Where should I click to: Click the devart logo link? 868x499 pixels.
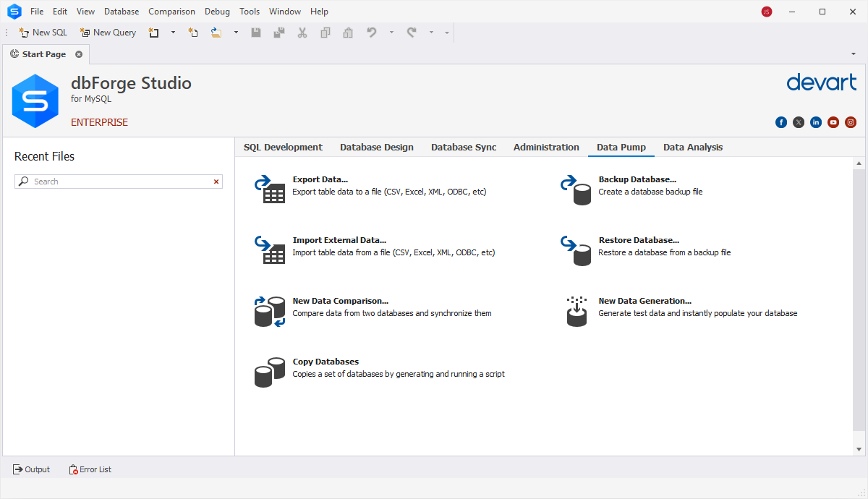tap(822, 82)
